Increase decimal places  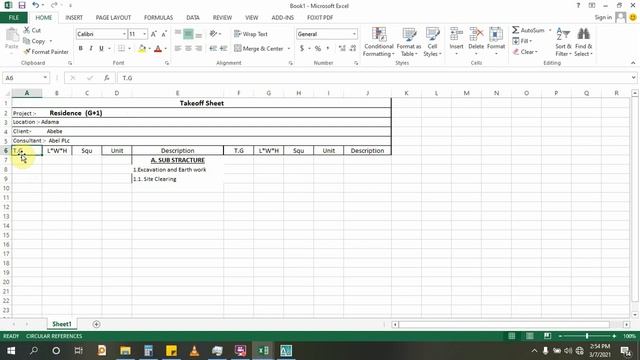(x=342, y=48)
